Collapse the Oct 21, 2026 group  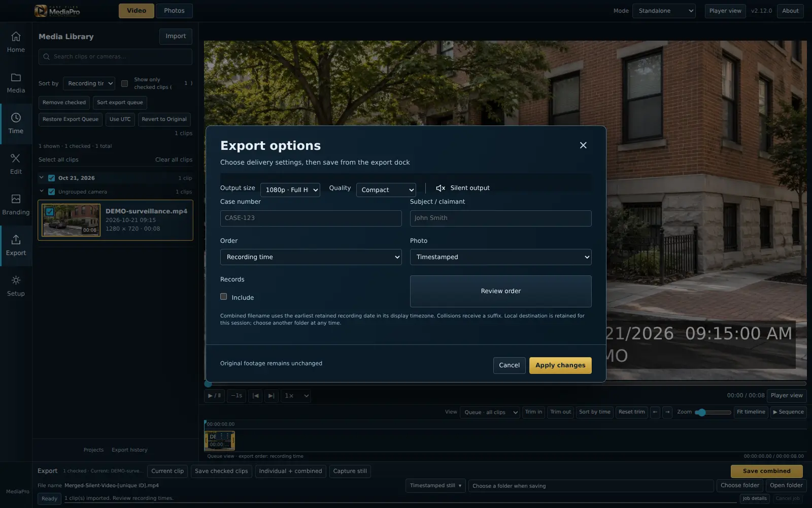[x=42, y=178]
